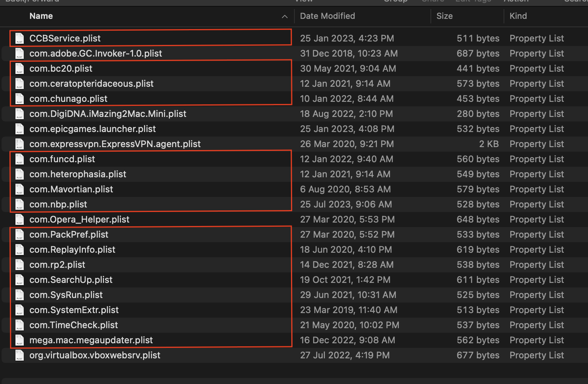
Task: Click the date 21 May 2020, 10:02 PM
Action: coord(349,325)
